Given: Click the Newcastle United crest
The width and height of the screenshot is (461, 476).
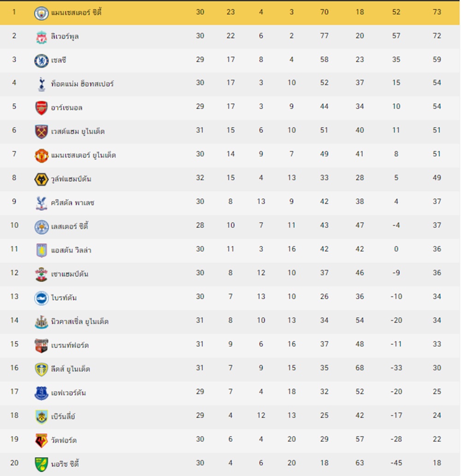Looking at the screenshot, I should point(41,322).
